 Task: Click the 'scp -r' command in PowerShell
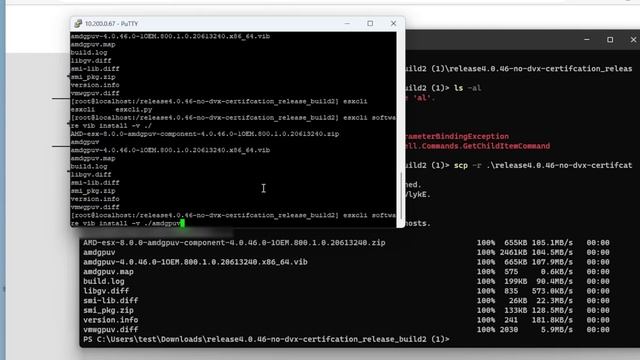(468, 165)
